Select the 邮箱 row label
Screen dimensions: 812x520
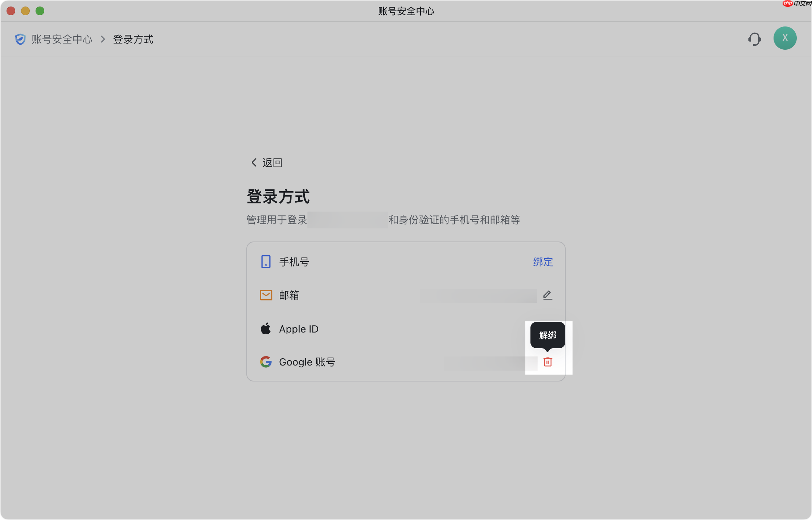289,295
